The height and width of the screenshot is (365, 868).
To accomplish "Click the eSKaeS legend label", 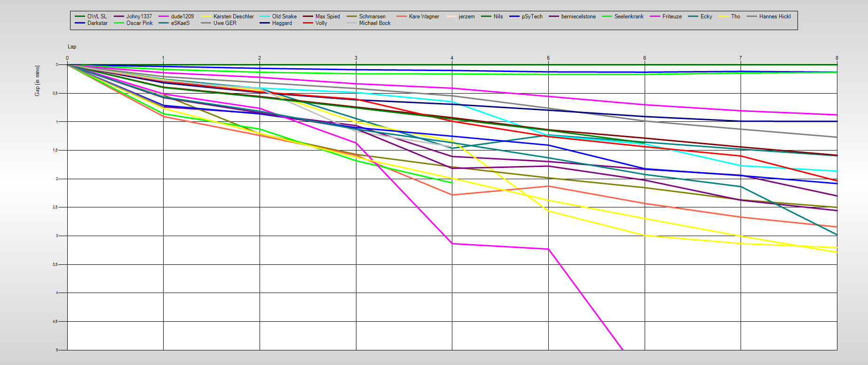I will click(x=181, y=23).
